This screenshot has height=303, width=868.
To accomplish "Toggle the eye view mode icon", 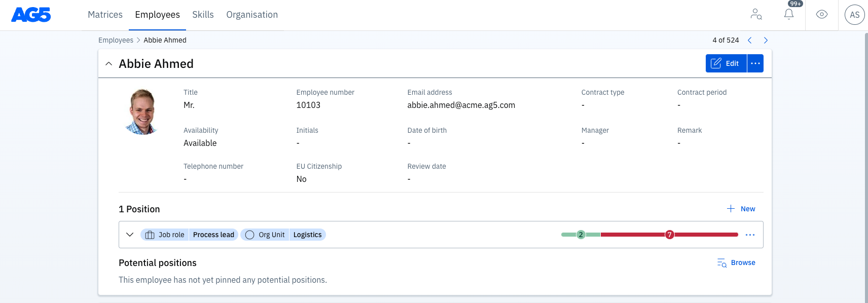I will 821,15.
